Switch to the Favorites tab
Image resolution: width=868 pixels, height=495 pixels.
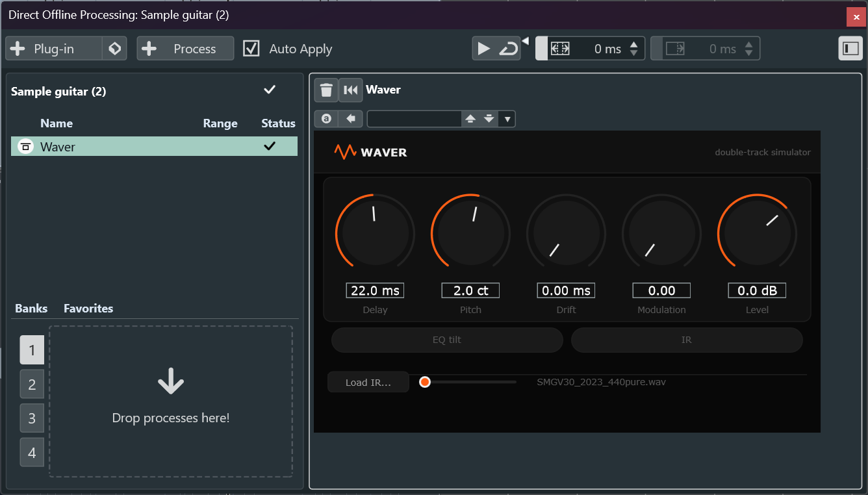tap(88, 309)
